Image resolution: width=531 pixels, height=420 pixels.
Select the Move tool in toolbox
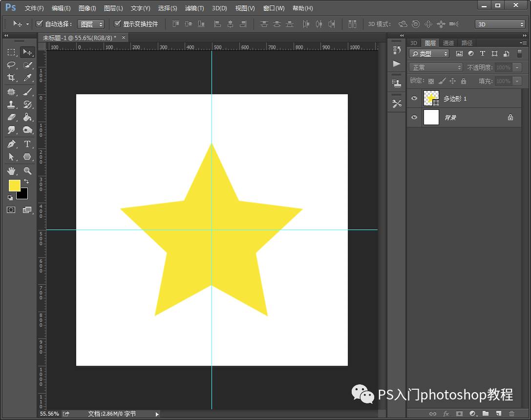point(27,52)
